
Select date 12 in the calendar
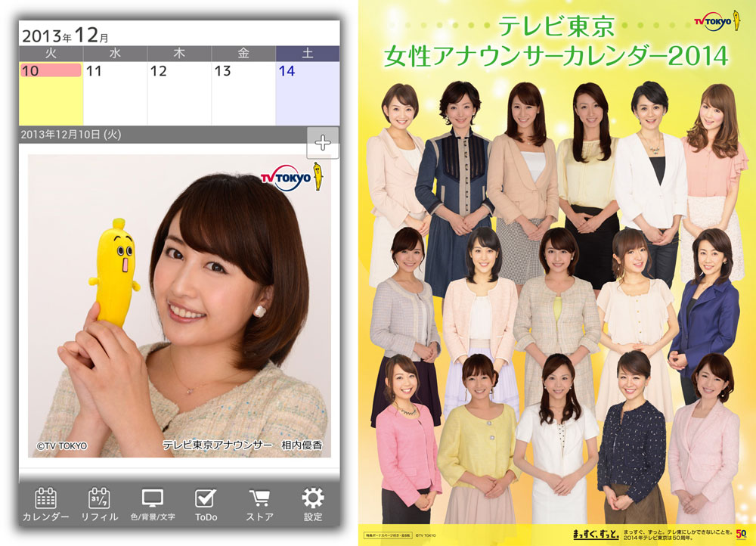tap(179, 93)
